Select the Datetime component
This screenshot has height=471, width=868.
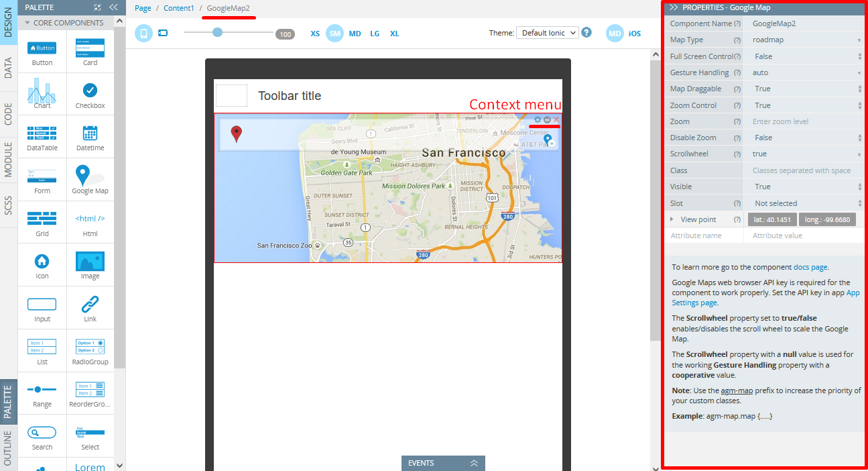coord(90,137)
